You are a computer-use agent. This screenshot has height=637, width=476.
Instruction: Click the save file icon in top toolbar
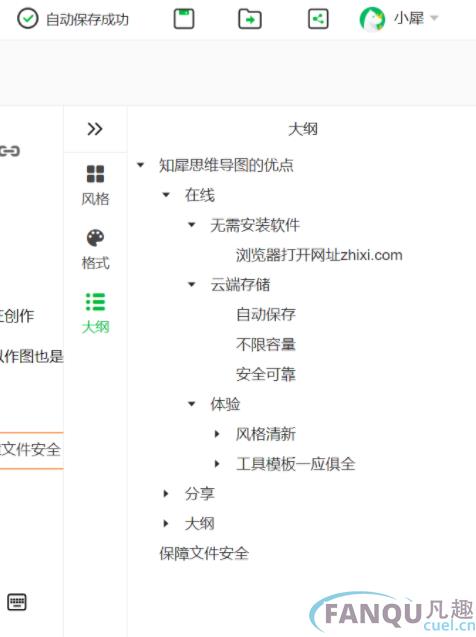[x=184, y=19]
